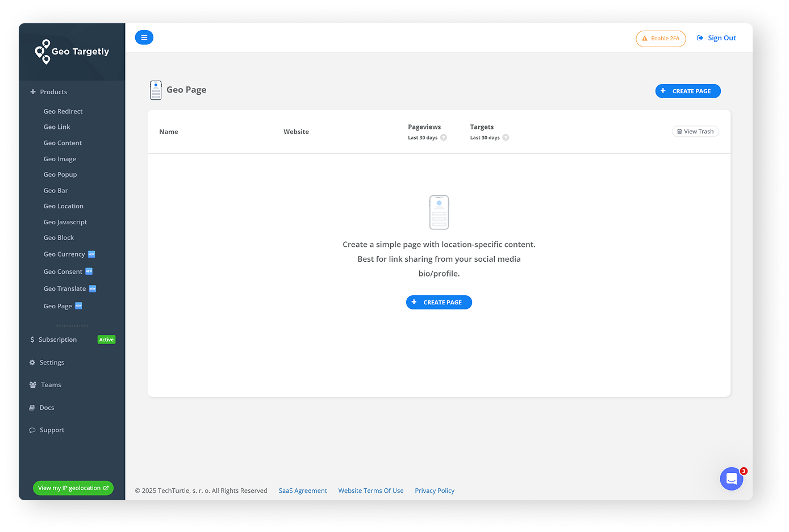Click the Geo Page phone icon in header

tap(156, 90)
